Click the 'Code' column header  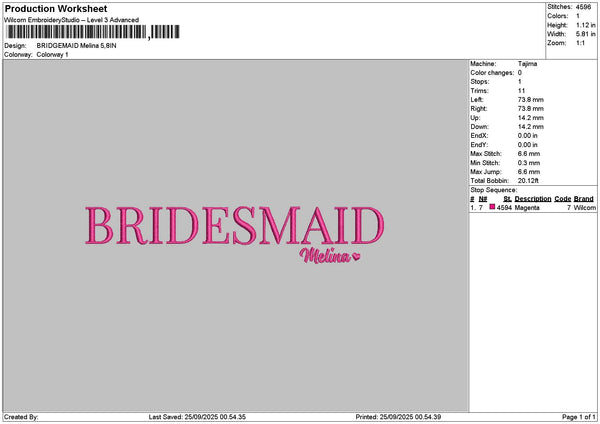(x=562, y=199)
